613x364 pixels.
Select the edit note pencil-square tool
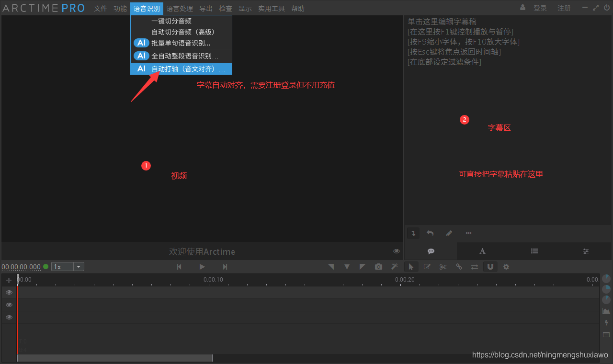[427, 267]
